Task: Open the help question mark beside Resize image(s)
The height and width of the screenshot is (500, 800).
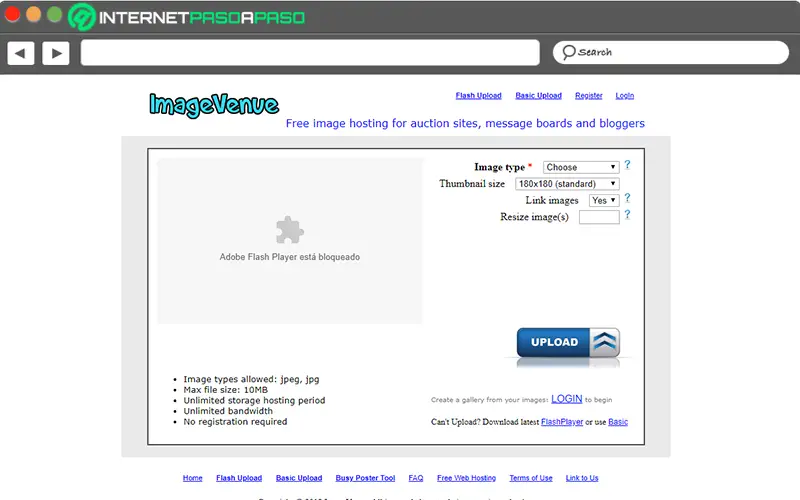Action: (628, 215)
